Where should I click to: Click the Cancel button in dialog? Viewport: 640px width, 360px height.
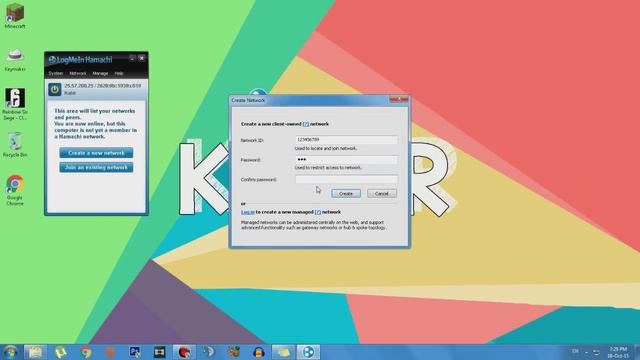tap(382, 193)
